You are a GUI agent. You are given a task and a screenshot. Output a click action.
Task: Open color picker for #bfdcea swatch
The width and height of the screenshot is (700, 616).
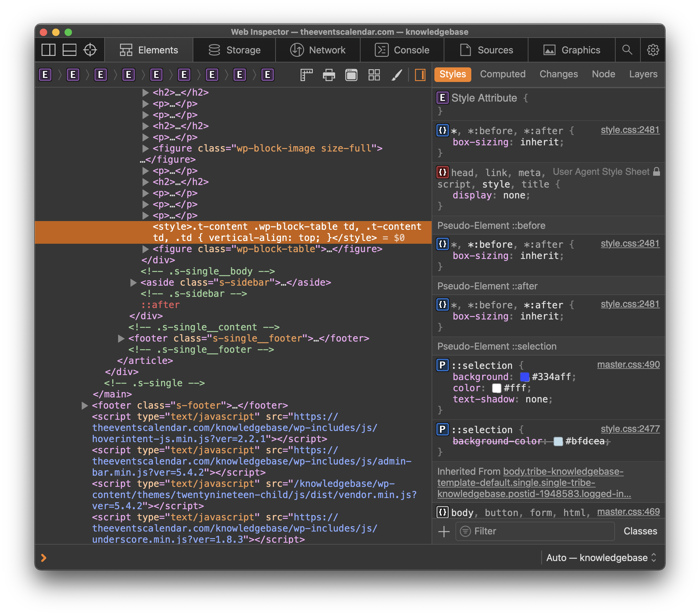point(558,441)
